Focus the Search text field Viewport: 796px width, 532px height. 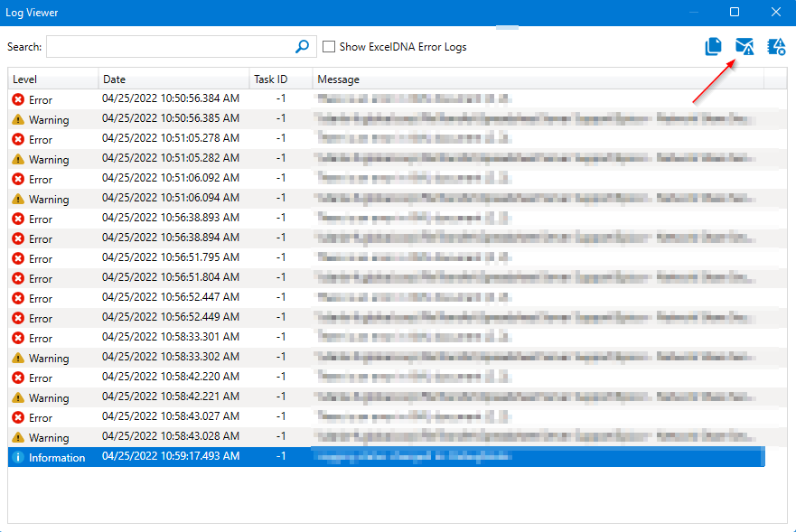pyautogui.click(x=182, y=47)
